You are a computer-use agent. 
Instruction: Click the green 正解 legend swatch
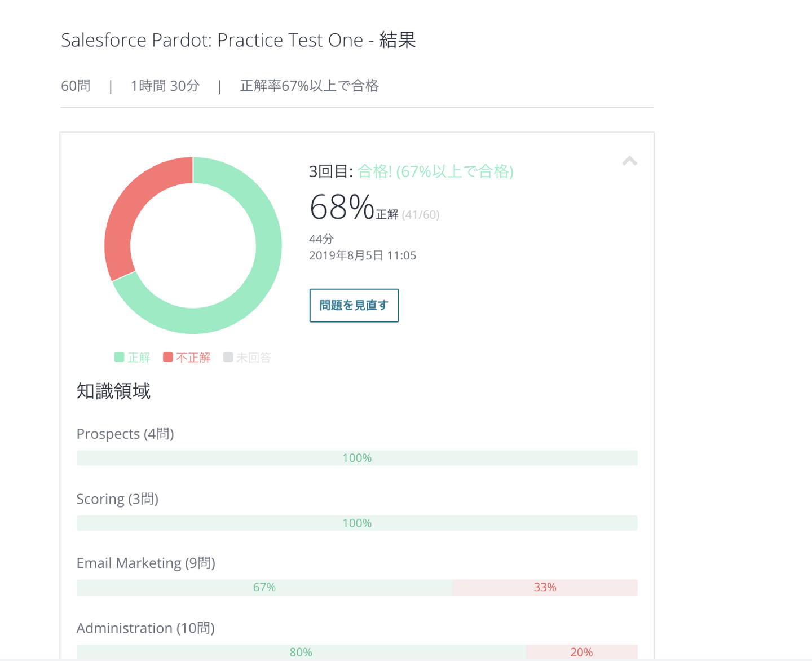120,357
